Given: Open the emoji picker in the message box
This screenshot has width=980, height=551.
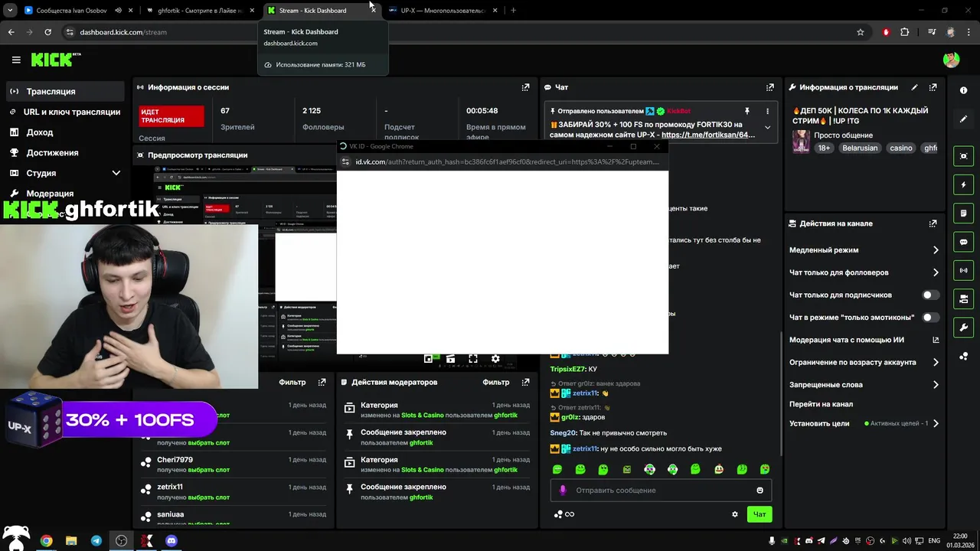Looking at the screenshot, I should pos(759,491).
